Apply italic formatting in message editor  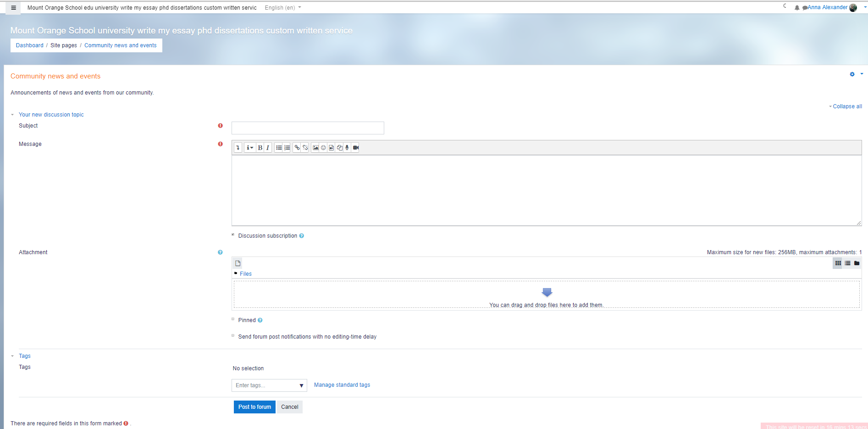point(268,148)
